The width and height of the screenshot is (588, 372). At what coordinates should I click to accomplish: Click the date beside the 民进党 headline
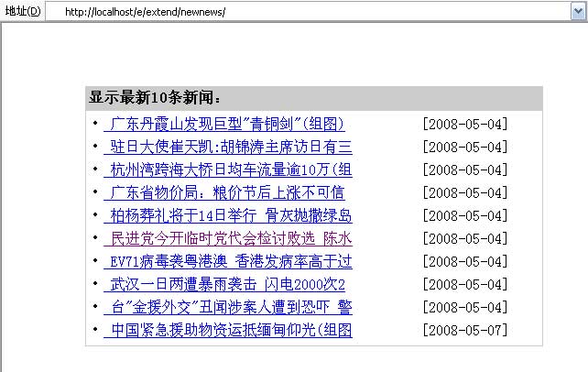[x=464, y=238]
